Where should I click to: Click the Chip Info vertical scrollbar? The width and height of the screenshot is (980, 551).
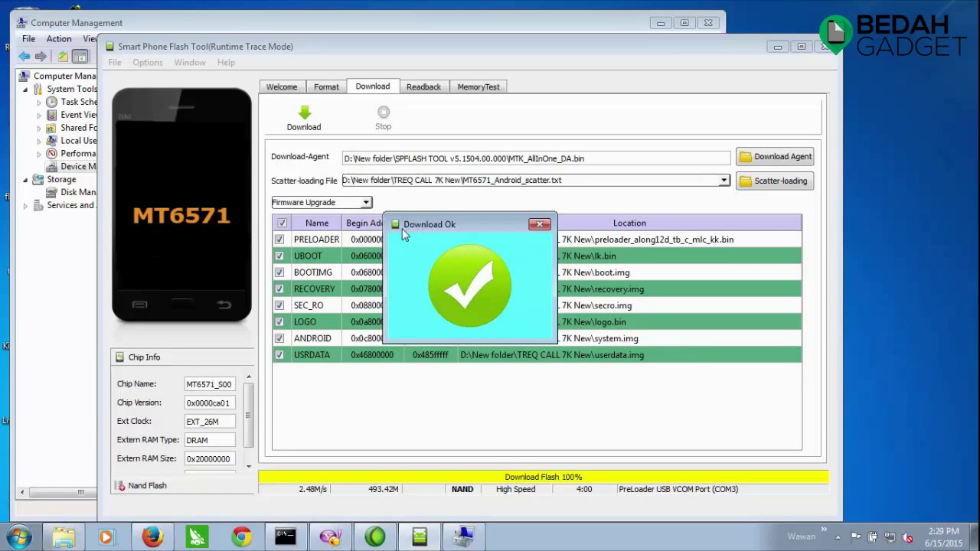[x=248, y=421]
